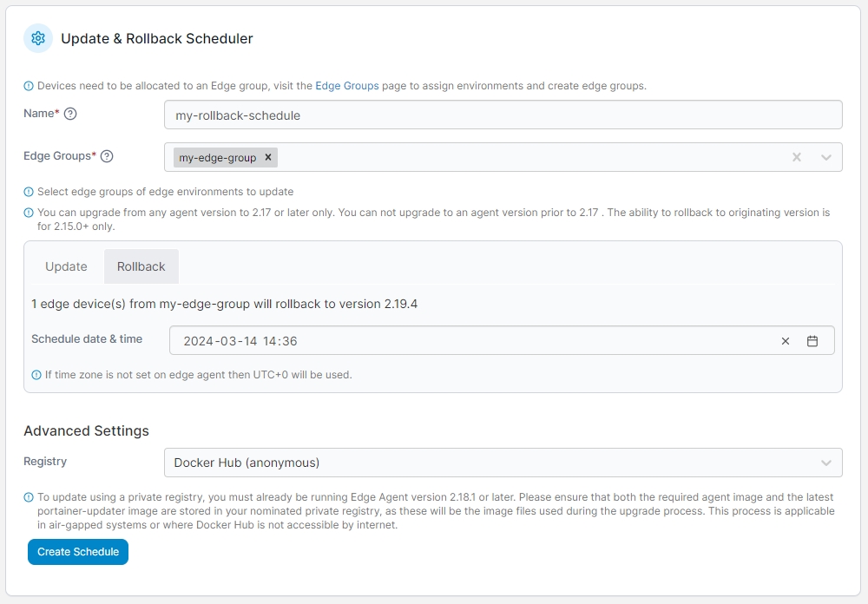Click the schedule date & time field
The height and width of the screenshot is (604, 868).
(502, 340)
